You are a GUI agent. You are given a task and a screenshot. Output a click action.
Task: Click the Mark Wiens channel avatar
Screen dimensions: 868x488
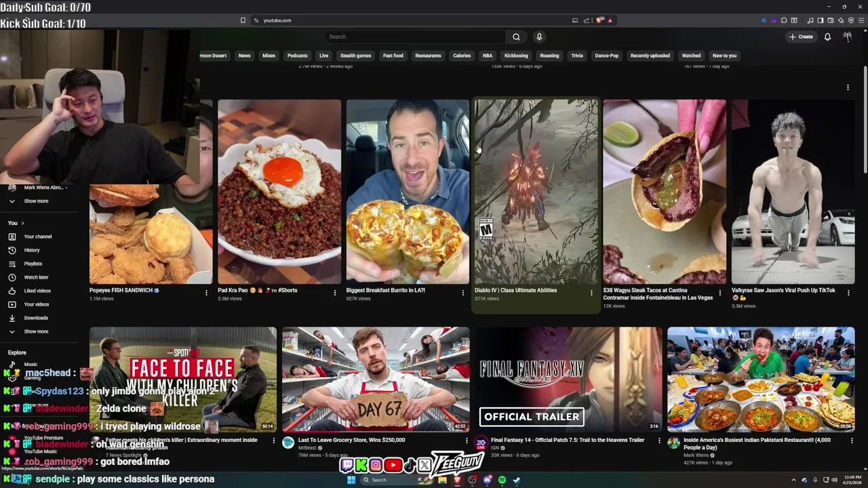click(x=673, y=443)
